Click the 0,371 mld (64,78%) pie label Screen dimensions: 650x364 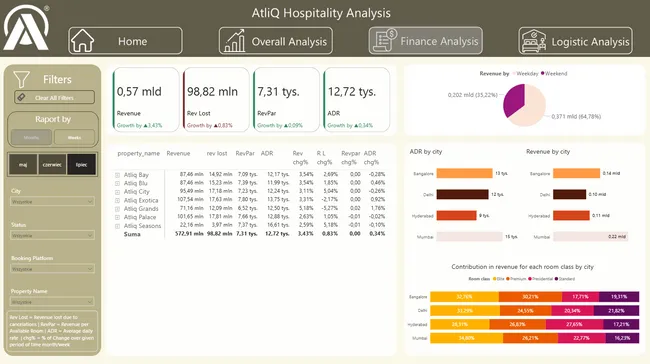coord(576,116)
